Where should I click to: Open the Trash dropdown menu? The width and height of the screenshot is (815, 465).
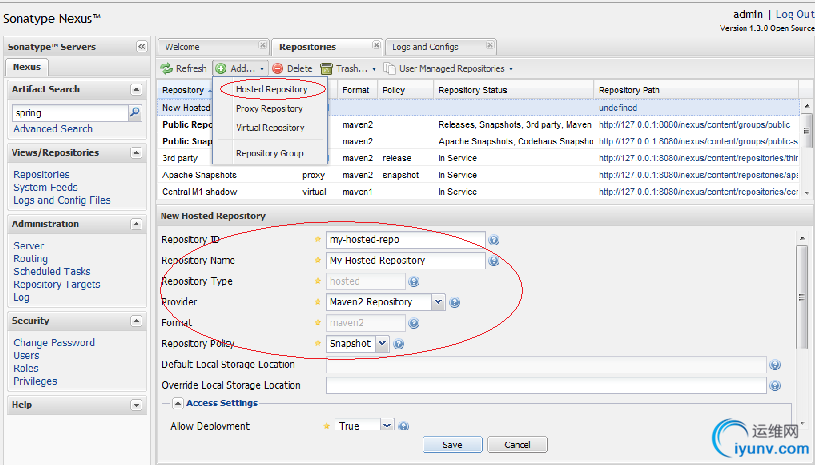[x=348, y=69]
